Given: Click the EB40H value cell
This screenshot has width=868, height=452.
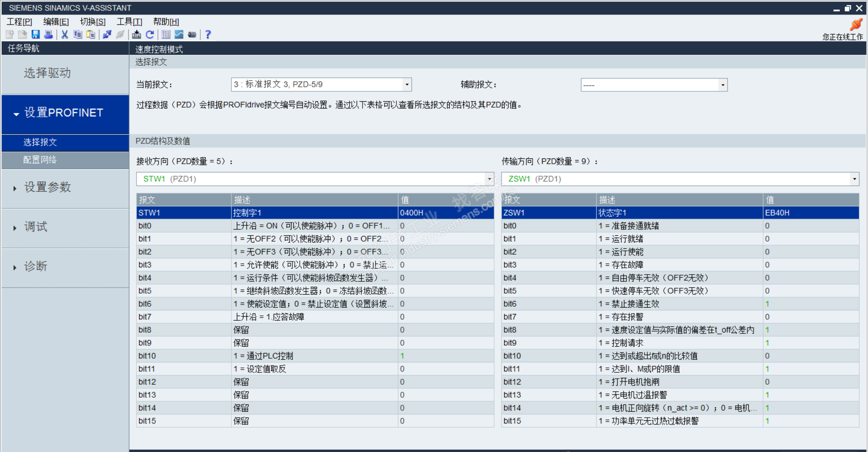Looking at the screenshot, I should point(811,213).
